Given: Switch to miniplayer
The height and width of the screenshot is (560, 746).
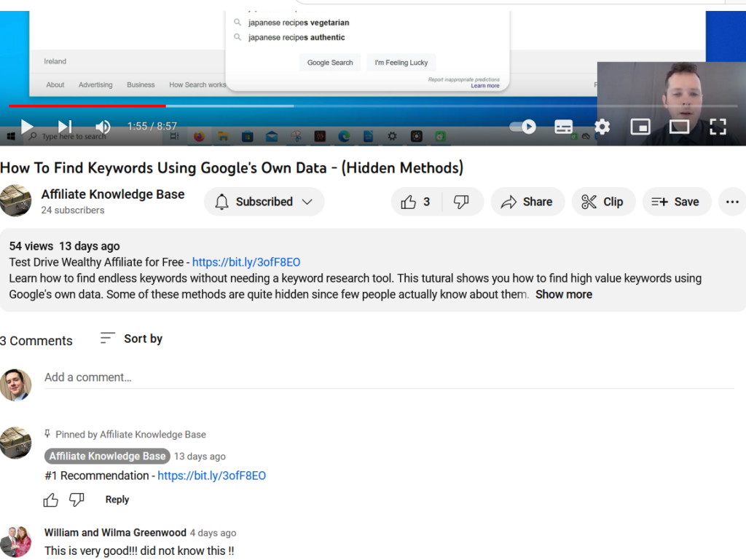Looking at the screenshot, I should (x=640, y=127).
